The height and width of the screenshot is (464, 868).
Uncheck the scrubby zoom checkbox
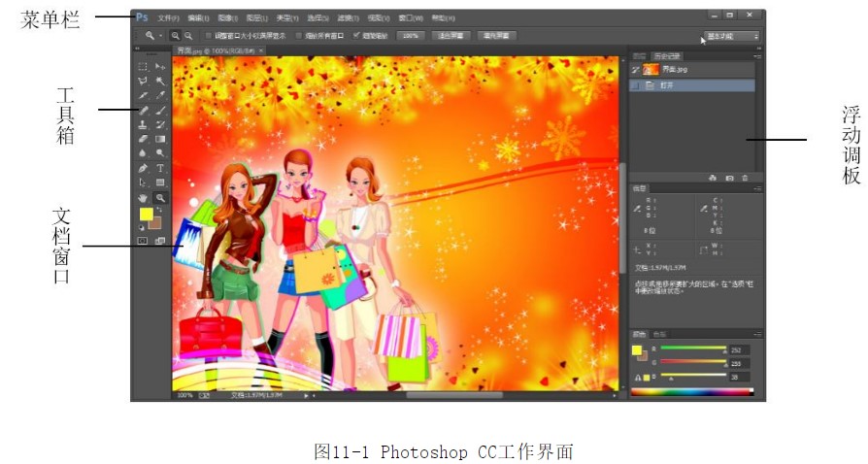pos(356,35)
